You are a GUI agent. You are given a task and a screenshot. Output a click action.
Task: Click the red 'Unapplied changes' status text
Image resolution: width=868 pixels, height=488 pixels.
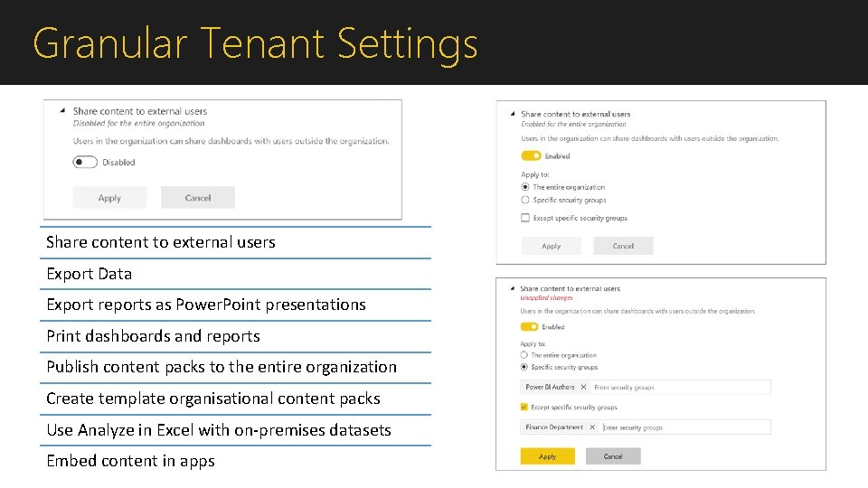pos(546,297)
